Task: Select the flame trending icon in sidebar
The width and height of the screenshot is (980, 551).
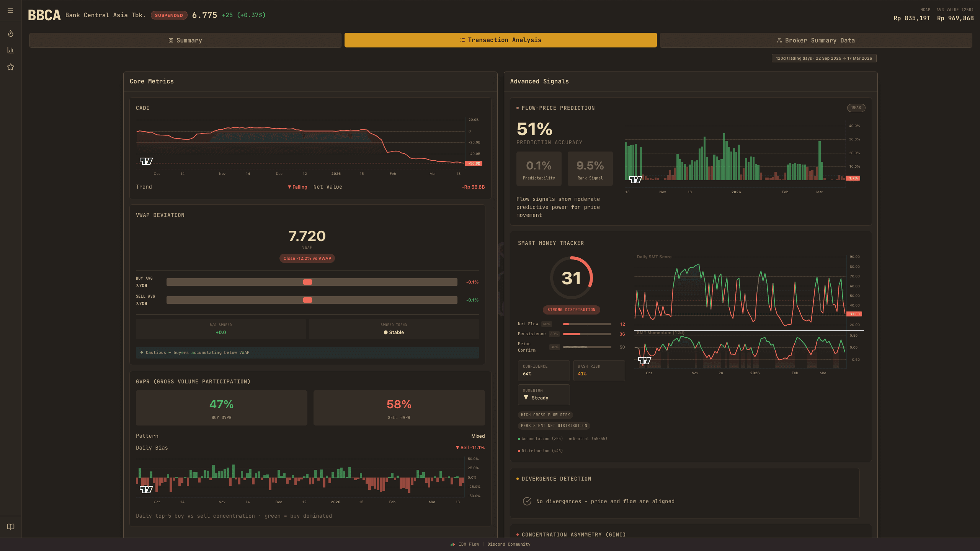Action: click(10, 33)
